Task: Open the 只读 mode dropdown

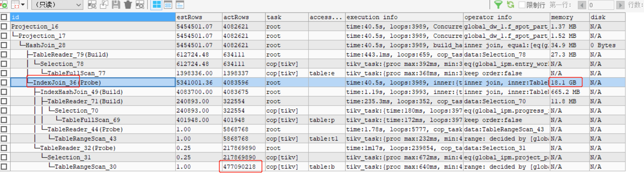Action: 57,5
